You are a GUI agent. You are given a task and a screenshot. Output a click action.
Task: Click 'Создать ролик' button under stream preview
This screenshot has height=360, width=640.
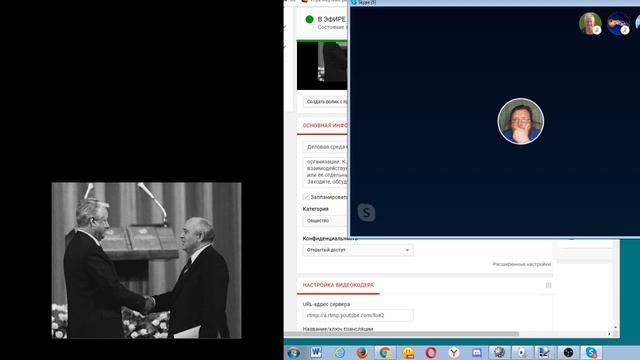point(325,102)
